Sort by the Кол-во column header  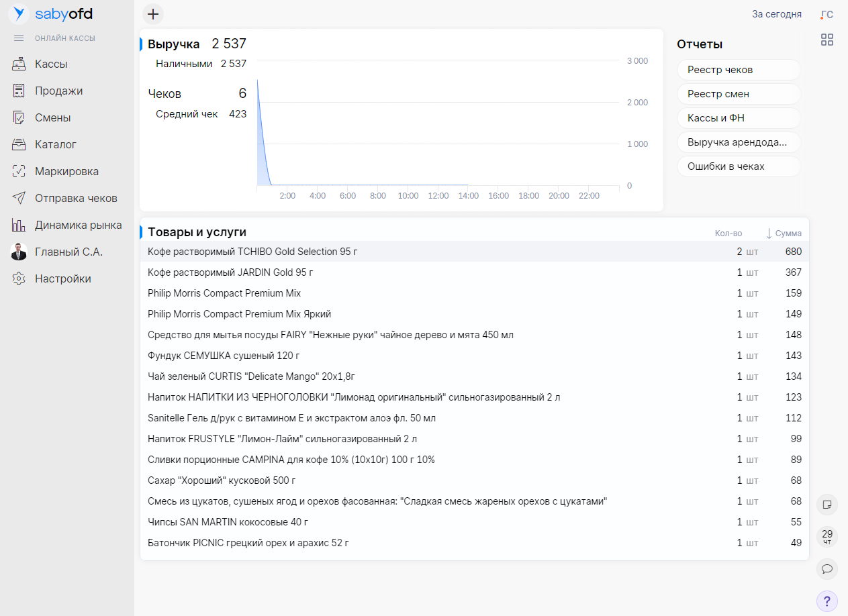(x=728, y=234)
